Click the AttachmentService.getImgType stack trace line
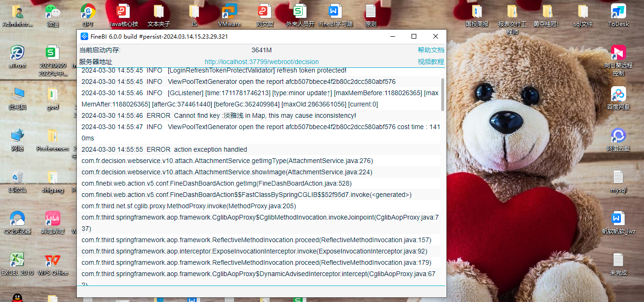Viewport: 644px width, 302px height. 227,161
